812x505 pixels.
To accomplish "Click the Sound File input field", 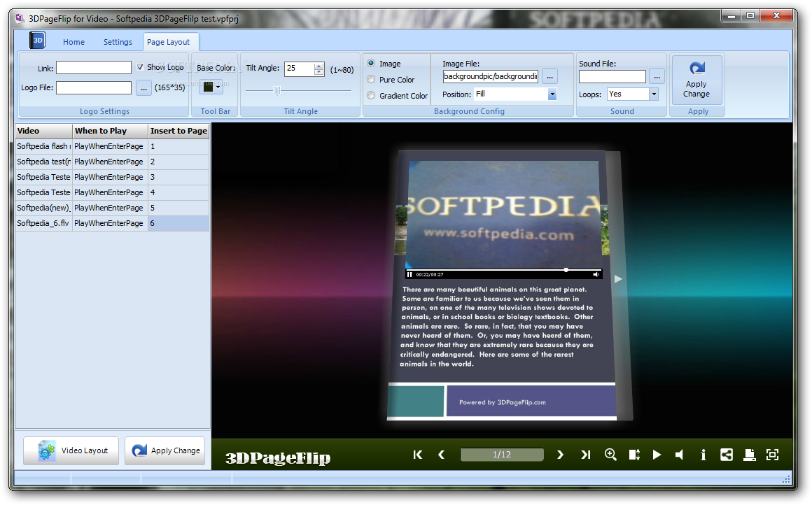I will point(612,76).
